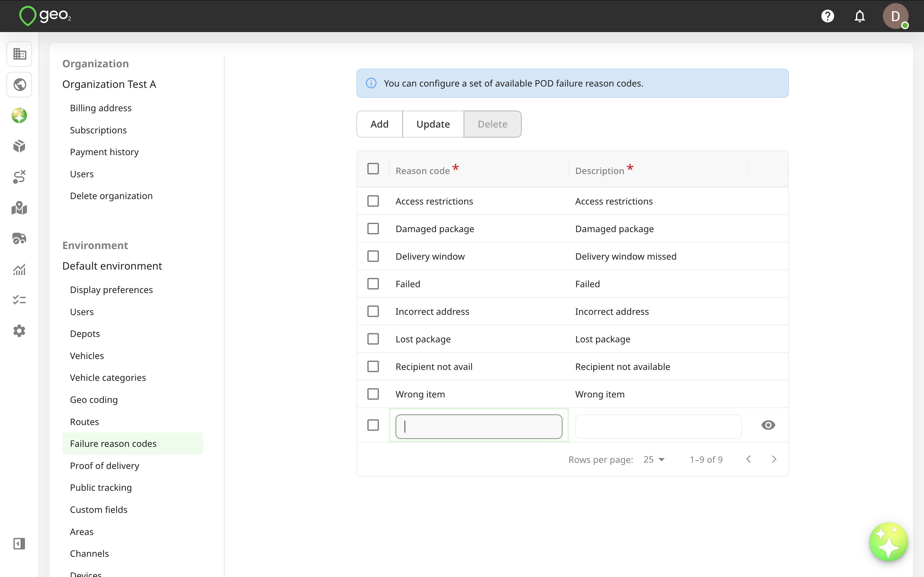This screenshot has height=577, width=924.
Task: Open the package box icon in sidebar
Action: point(20,146)
